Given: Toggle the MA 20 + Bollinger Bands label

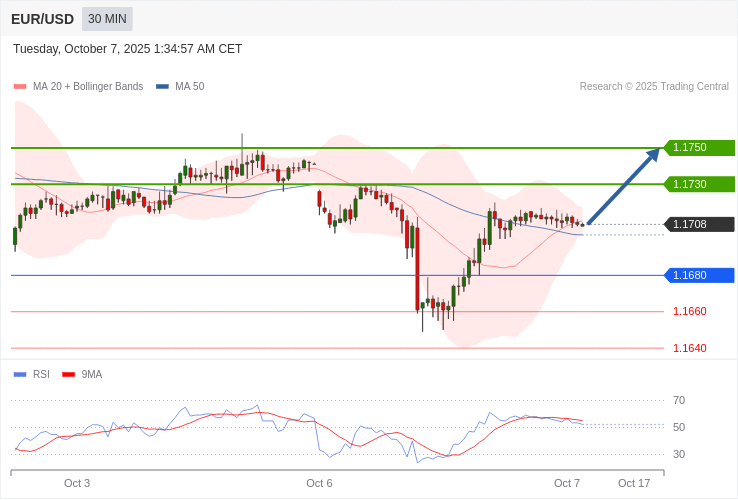Looking at the screenshot, I should pos(88,87).
